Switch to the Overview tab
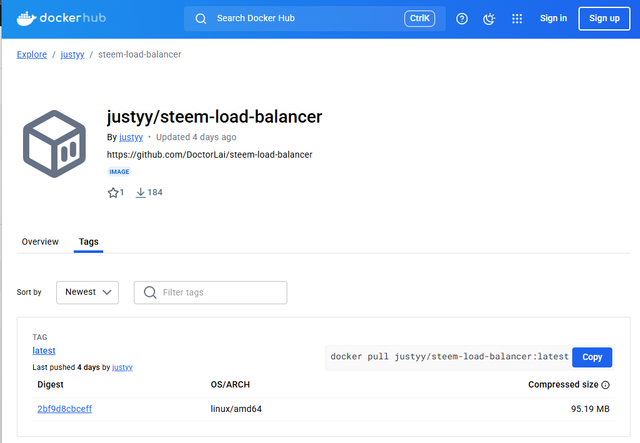Screen dimensions: 640x443 [x=40, y=242]
